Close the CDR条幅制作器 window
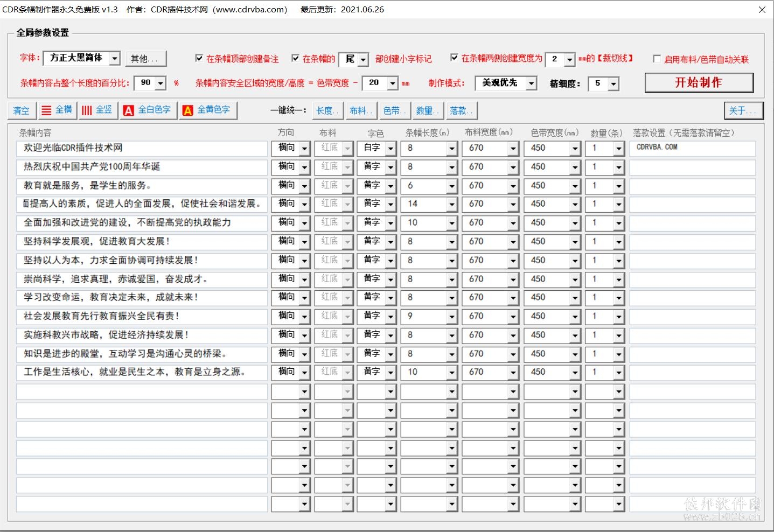Screen dimensions: 774x532 pos(762,10)
